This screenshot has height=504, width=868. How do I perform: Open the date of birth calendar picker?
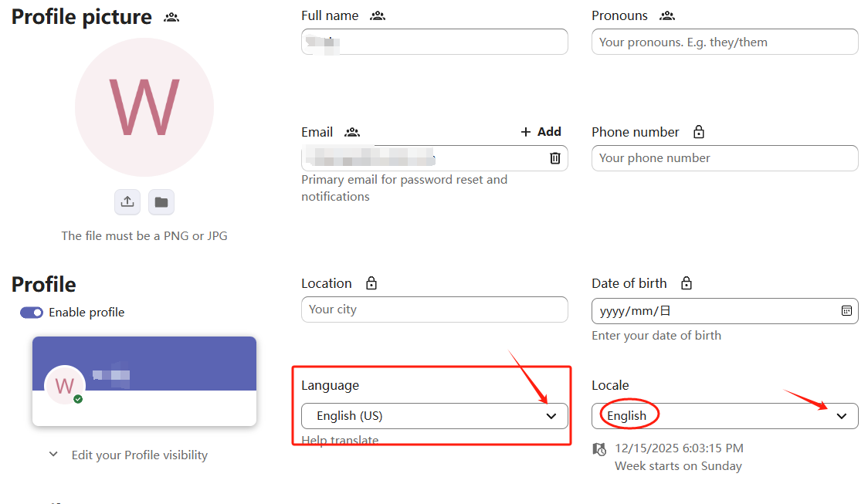tap(846, 310)
